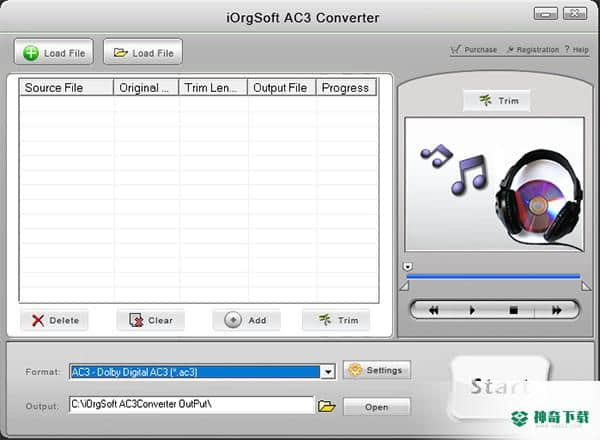Click the right trim end marker
This screenshot has height=440, width=600.
tap(586, 286)
